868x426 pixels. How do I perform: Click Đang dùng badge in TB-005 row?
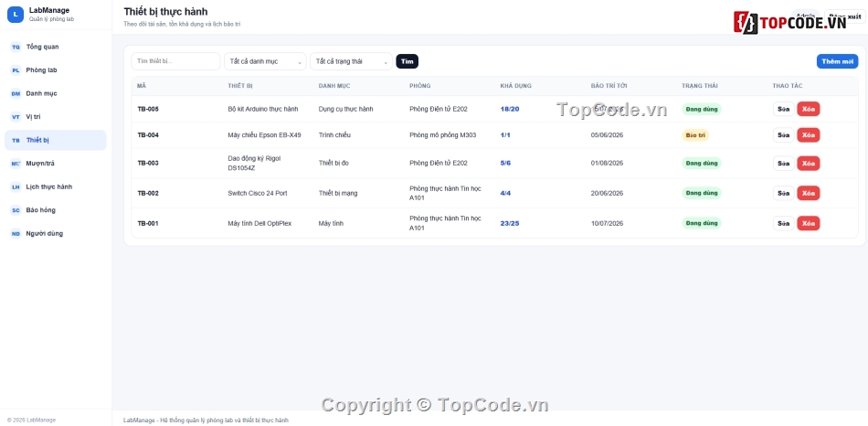click(702, 109)
